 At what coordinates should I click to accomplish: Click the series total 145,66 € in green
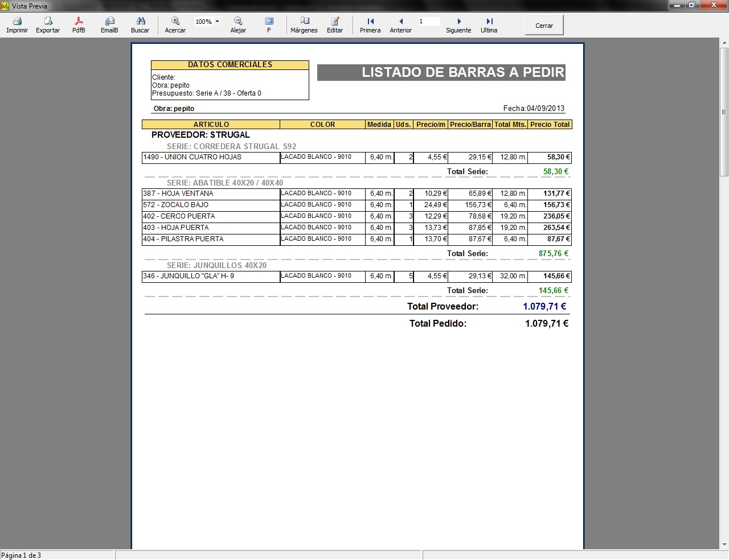tap(554, 290)
